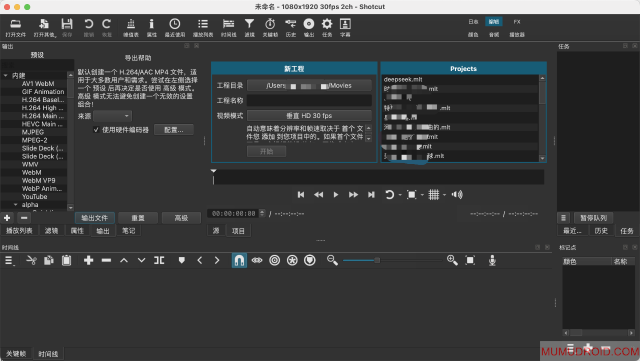Toggle ripple all tracks asterisk button
This screenshot has height=361, width=640.
tap(292, 260)
